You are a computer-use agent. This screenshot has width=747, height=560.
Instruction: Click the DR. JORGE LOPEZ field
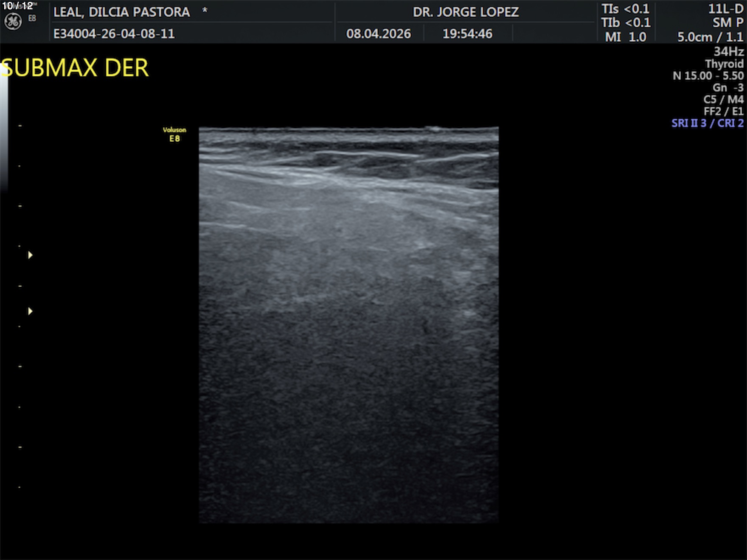pyautogui.click(x=466, y=12)
